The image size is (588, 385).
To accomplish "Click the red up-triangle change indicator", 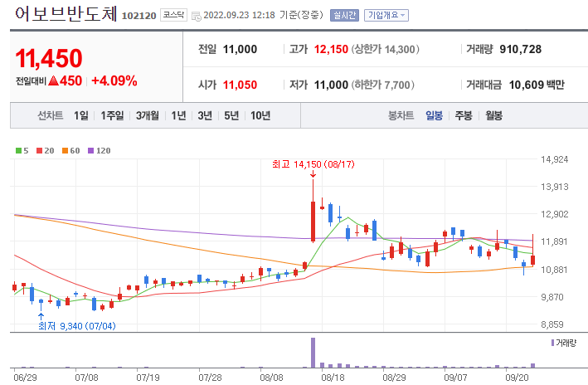I will [x=54, y=80].
